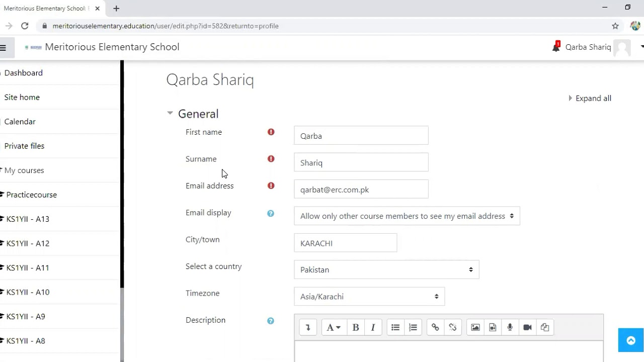Viewport: 644px width, 362px height.
Task: Remove link with the Unlink icon
Action: (453, 327)
